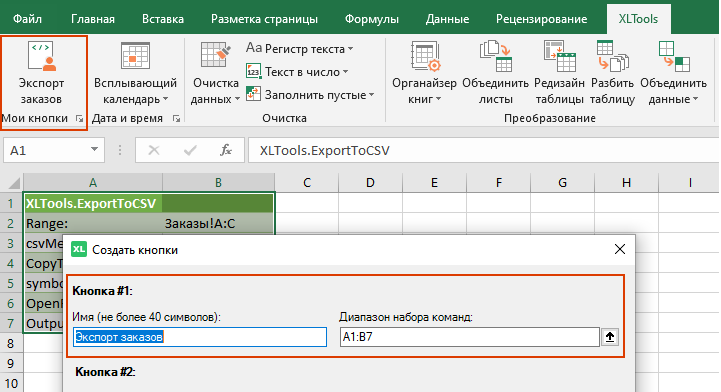Click the Заполнить пустые icon

click(253, 94)
